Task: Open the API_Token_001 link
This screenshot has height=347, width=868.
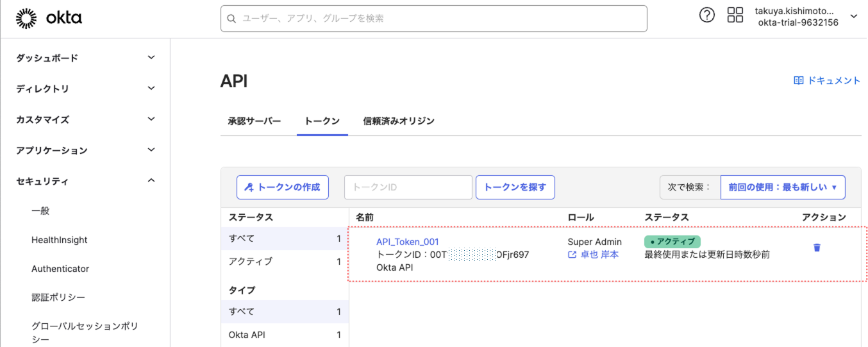Action: click(x=408, y=242)
